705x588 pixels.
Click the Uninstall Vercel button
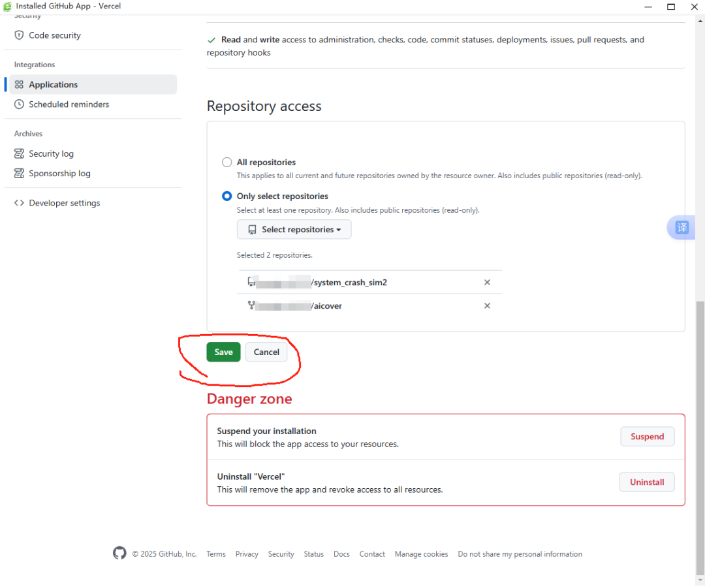(646, 482)
